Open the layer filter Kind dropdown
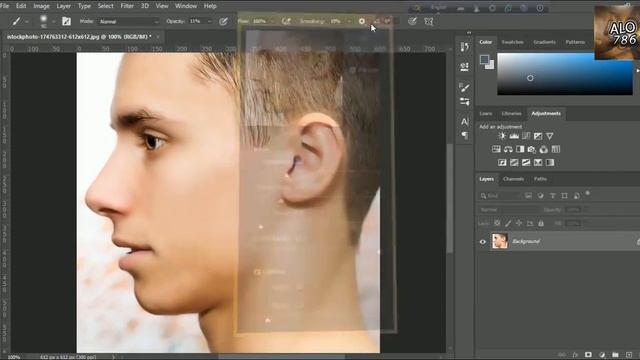The image size is (640, 360). (500, 196)
